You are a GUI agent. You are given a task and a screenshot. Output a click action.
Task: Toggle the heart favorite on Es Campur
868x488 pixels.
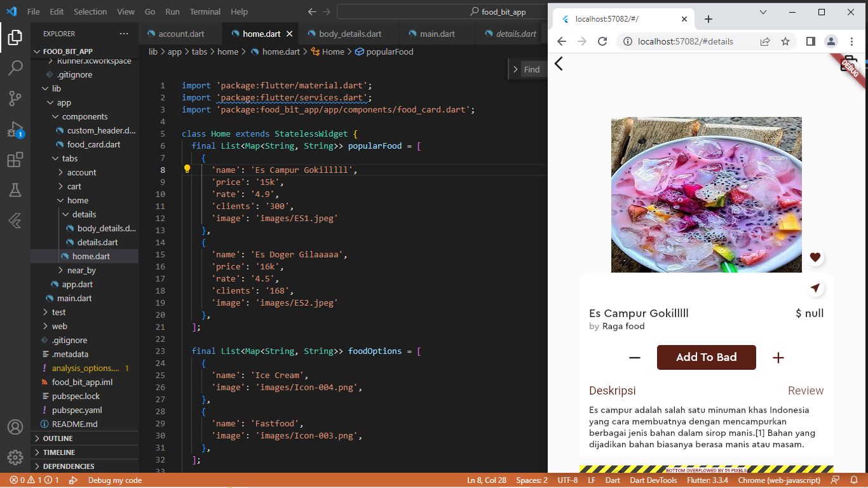coord(815,257)
